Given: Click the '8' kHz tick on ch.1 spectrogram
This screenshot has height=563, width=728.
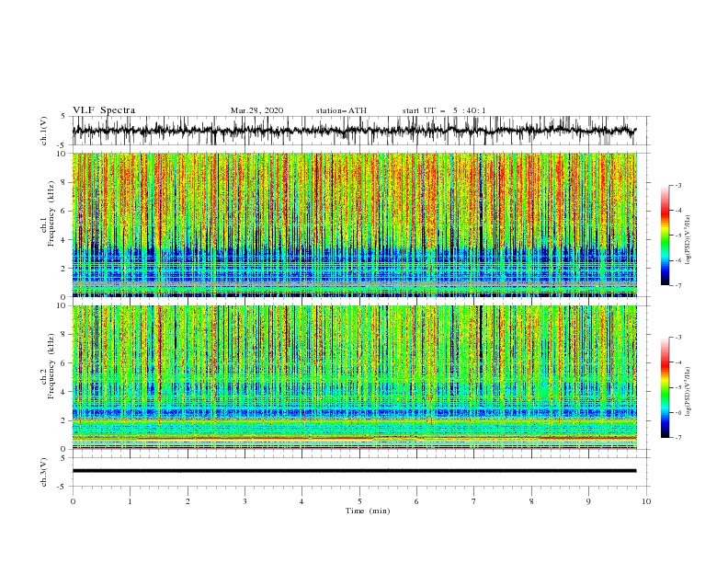Looking at the screenshot, I should 63,182.
